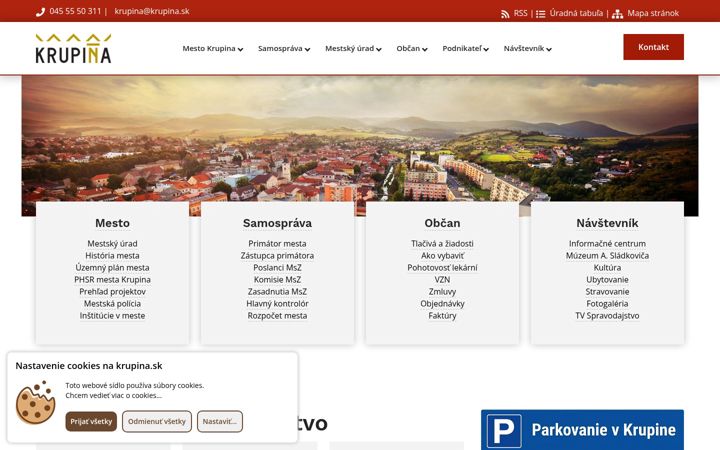Open the Zasadnutia MsZ link
The height and width of the screenshot is (450, 720).
[277, 292]
